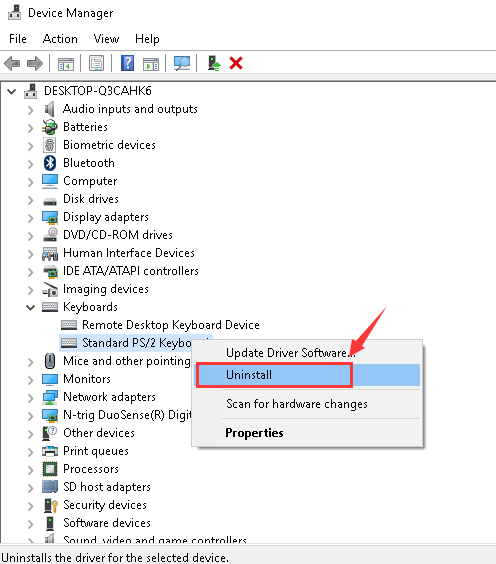Click the red X Uninstall toolbar icon
496x564 pixels.
pos(236,63)
